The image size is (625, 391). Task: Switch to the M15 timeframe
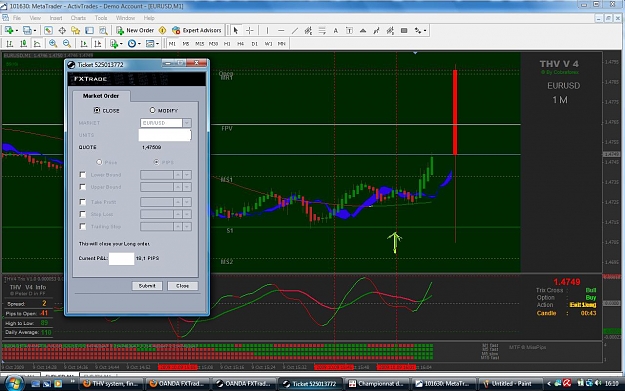tap(200, 43)
